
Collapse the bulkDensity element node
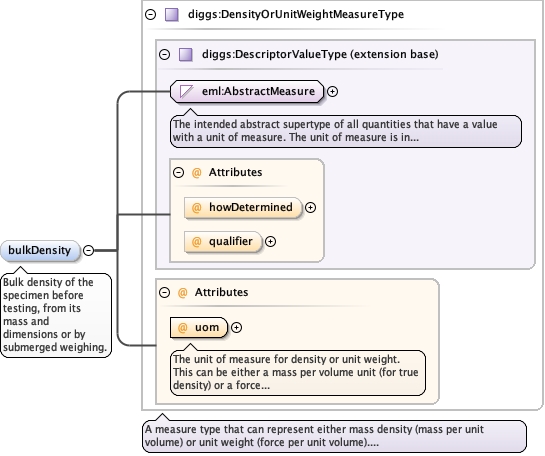pyautogui.click(x=89, y=250)
